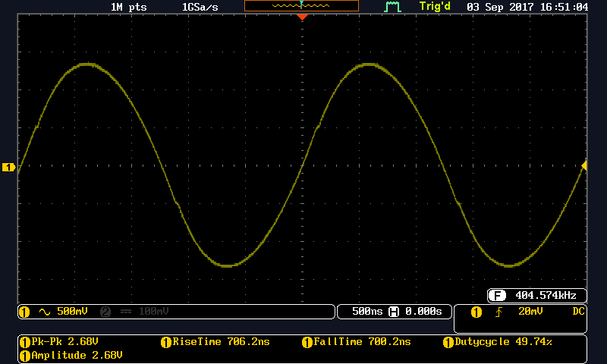The image size is (607, 364).
Task: Click the RiseTime measurement channel badge
Action: pyautogui.click(x=165, y=342)
